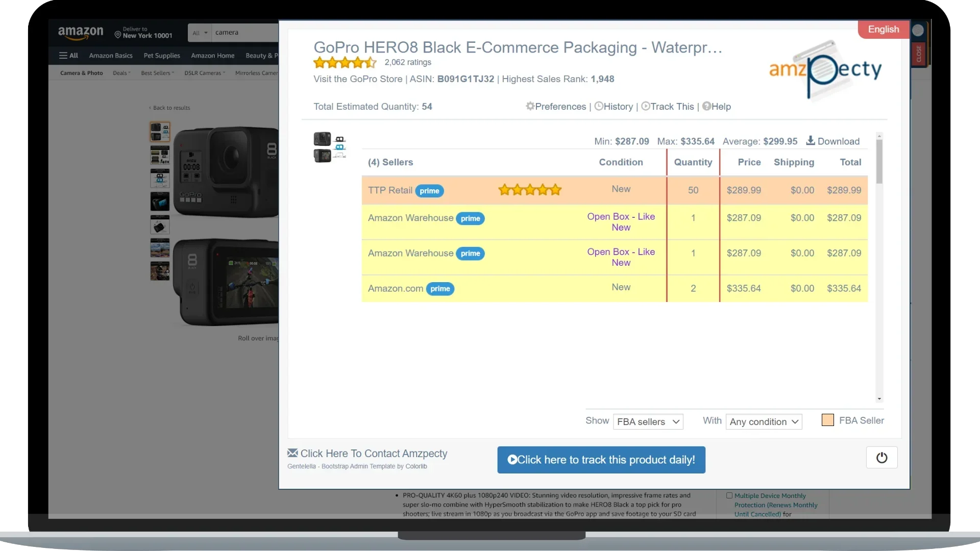Click scrollbar down arrow in sellers list
The height and width of the screenshot is (551, 980).
pyautogui.click(x=879, y=399)
